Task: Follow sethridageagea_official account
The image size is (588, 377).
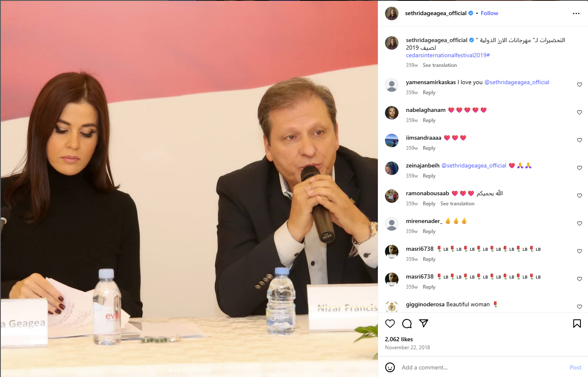Action: click(489, 13)
